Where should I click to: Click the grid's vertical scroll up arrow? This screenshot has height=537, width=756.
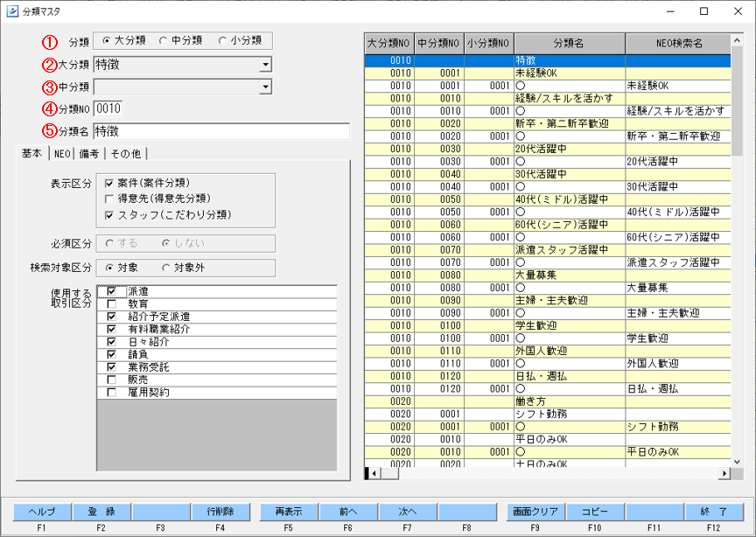(x=737, y=40)
